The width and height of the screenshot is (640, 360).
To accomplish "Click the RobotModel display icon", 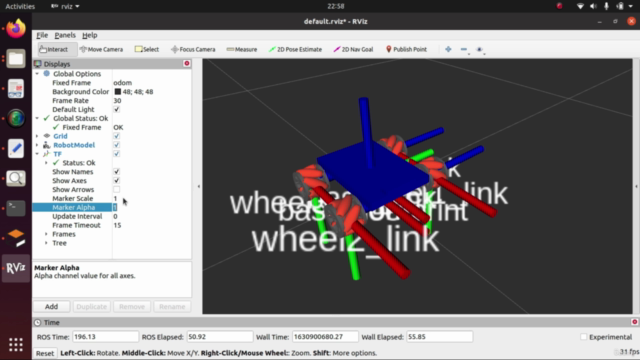I will 47,145.
